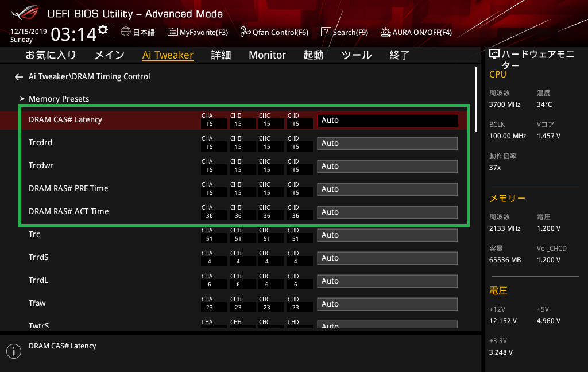Switch to お気に入り tab
Screen dimensions: 588x372
(x=51, y=55)
